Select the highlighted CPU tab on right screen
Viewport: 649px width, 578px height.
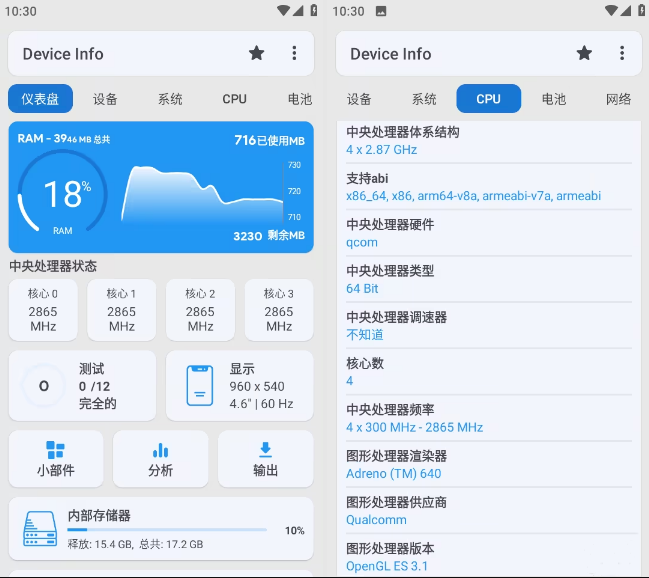pyautogui.click(x=488, y=99)
